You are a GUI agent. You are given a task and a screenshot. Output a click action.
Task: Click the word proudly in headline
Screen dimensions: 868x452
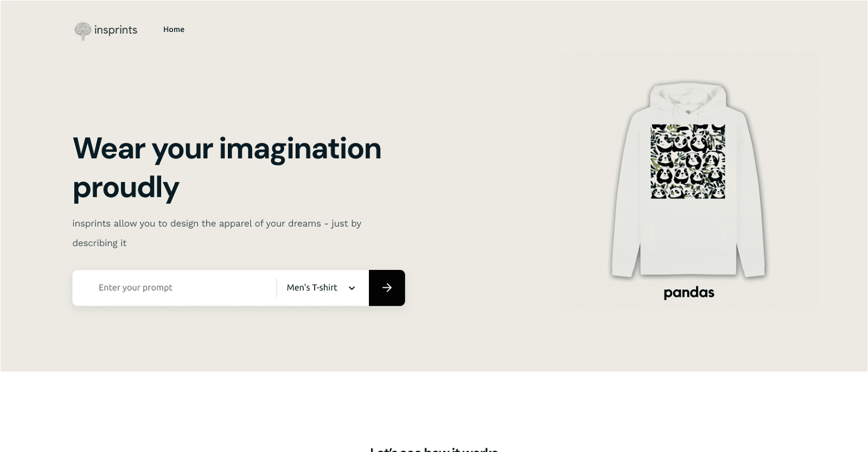point(126,188)
